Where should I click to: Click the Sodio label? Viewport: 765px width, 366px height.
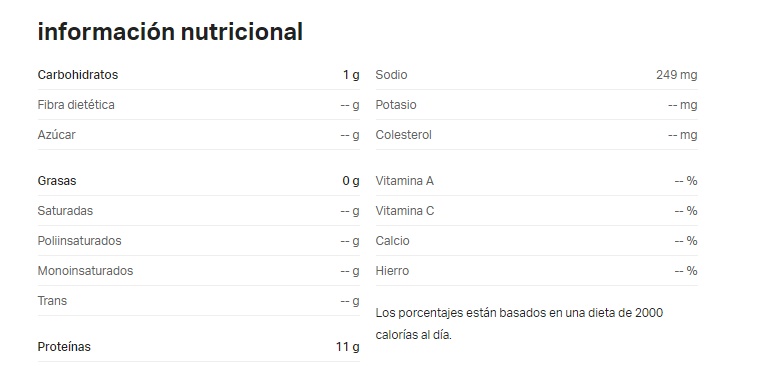[391, 75]
